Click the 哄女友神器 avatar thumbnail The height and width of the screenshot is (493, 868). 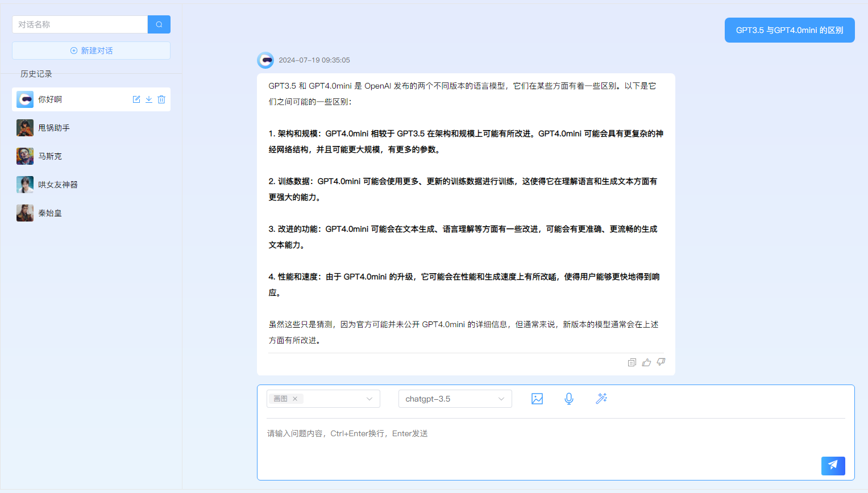coord(25,185)
